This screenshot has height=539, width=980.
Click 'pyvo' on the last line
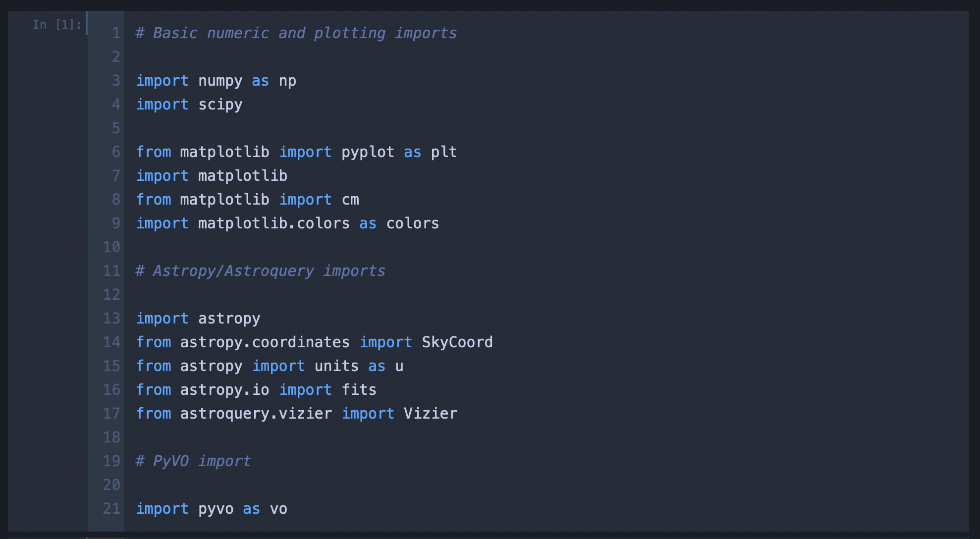pos(216,509)
